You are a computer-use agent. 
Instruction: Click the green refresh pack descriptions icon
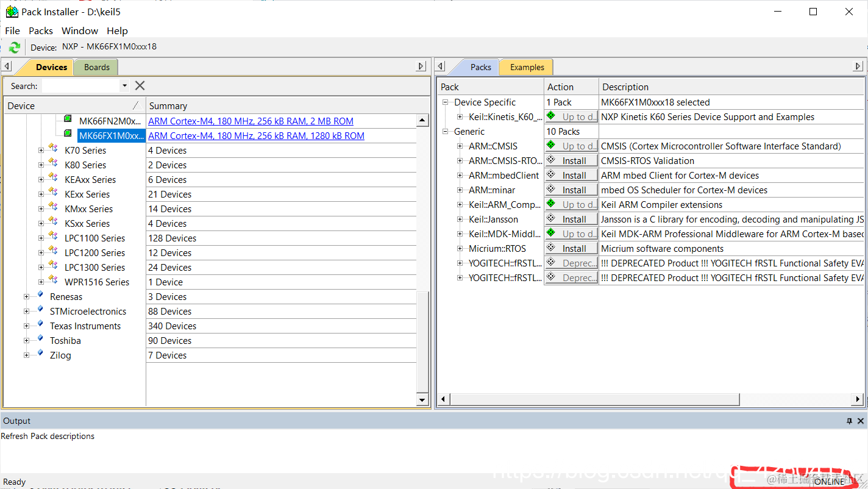point(15,47)
